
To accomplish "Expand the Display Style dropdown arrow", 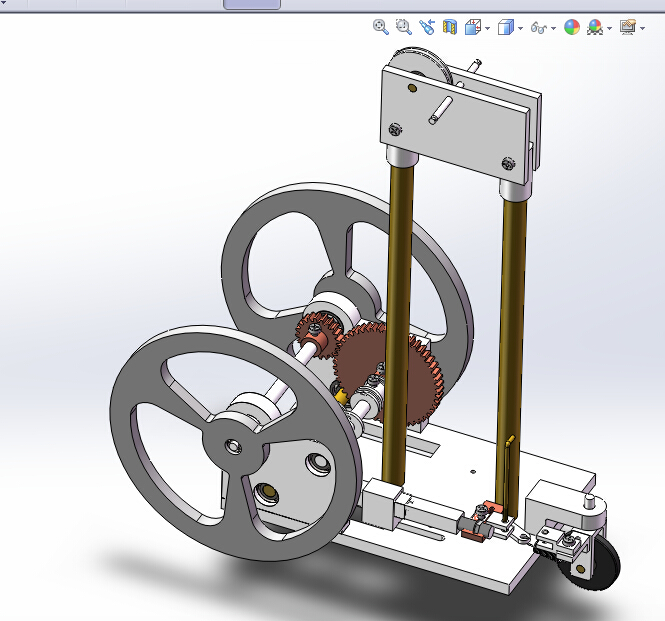I will [520, 28].
